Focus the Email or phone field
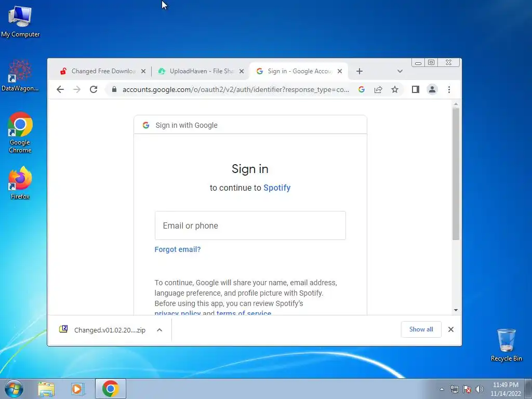This screenshot has width=532, height=399. tap(250, 225)
